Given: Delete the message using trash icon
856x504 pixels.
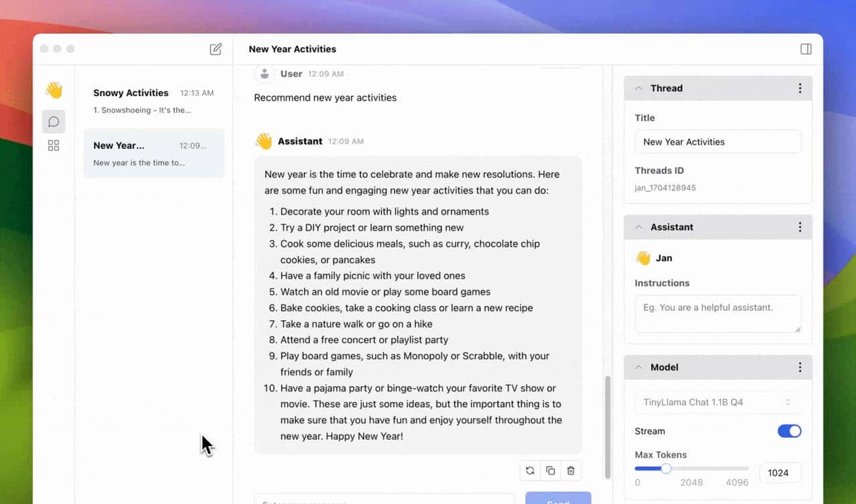Looking at the screenshot, I should pyautogui.click(x=570, y=471).
